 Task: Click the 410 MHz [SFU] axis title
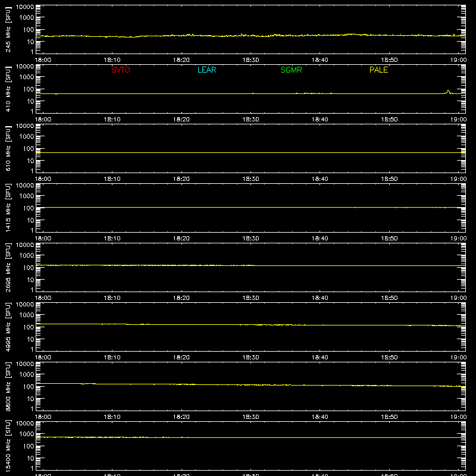coord(8,89)
